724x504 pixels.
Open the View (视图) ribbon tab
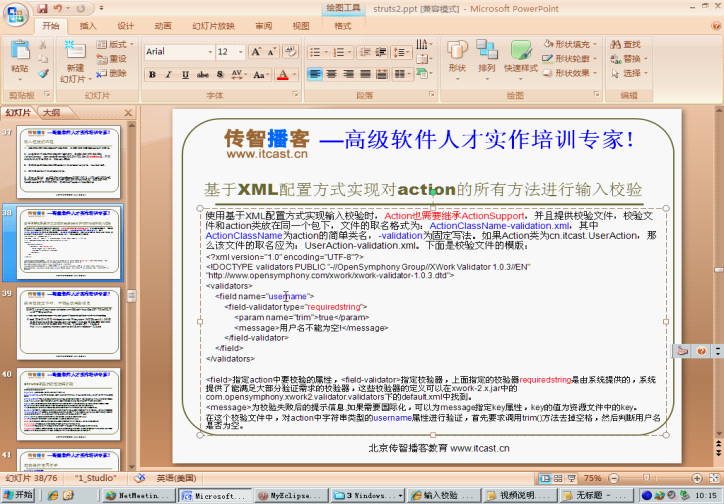tap(301, 26)
